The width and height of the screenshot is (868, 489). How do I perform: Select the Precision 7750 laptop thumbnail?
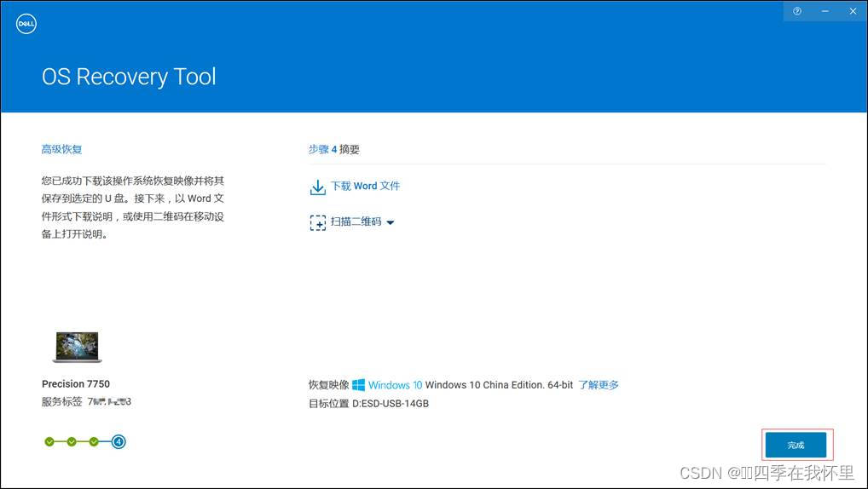click(77, 347)
